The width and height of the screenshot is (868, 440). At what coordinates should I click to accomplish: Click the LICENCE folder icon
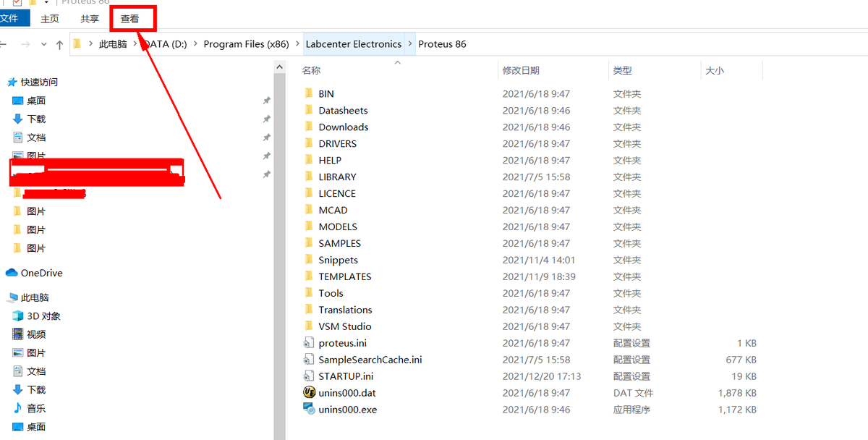[x=309, y=194]
